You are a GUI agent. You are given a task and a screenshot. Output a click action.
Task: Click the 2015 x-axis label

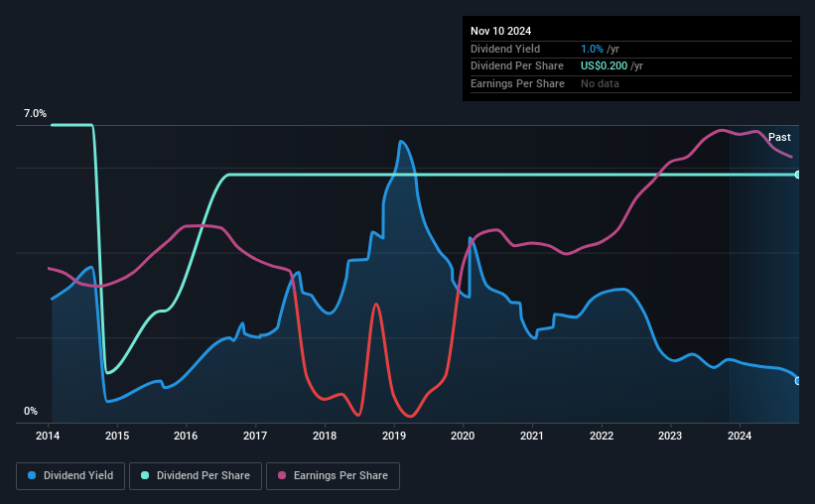pos(117,436)
